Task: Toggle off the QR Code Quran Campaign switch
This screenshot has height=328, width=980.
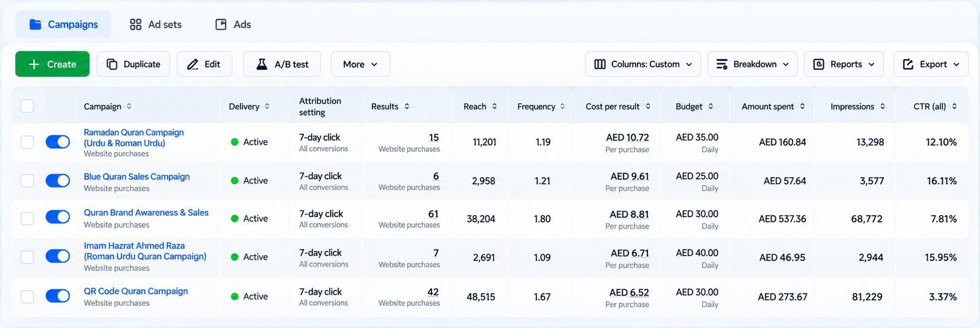Action: pyautogui.click(x=58, y=296)
